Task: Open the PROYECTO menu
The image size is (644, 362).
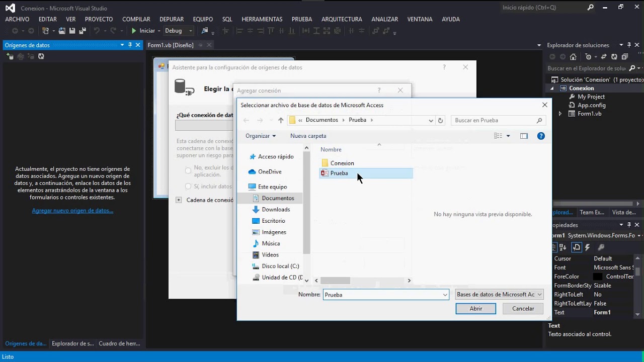Action: pyautogui.click(x=99, y=19)
